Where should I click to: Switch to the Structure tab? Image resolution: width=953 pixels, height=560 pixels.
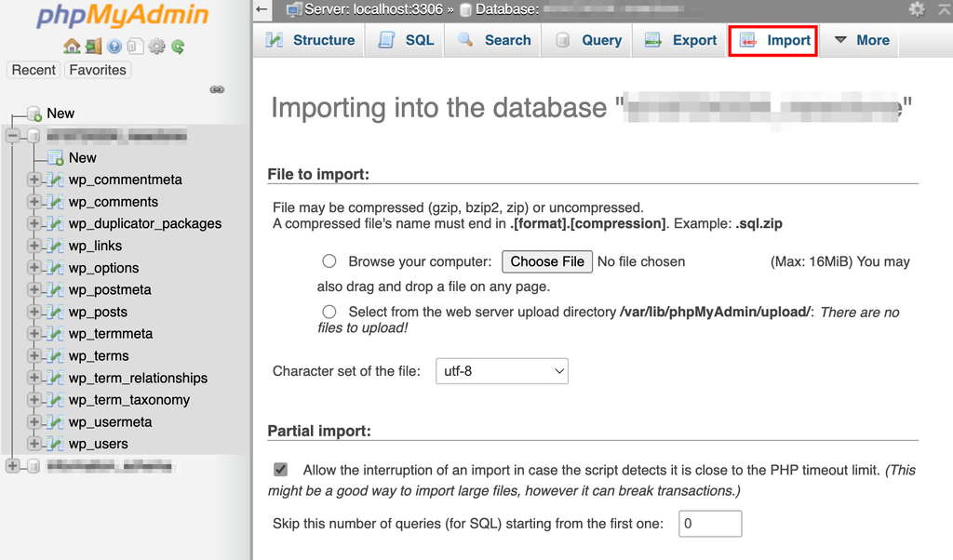click(310, 40)
